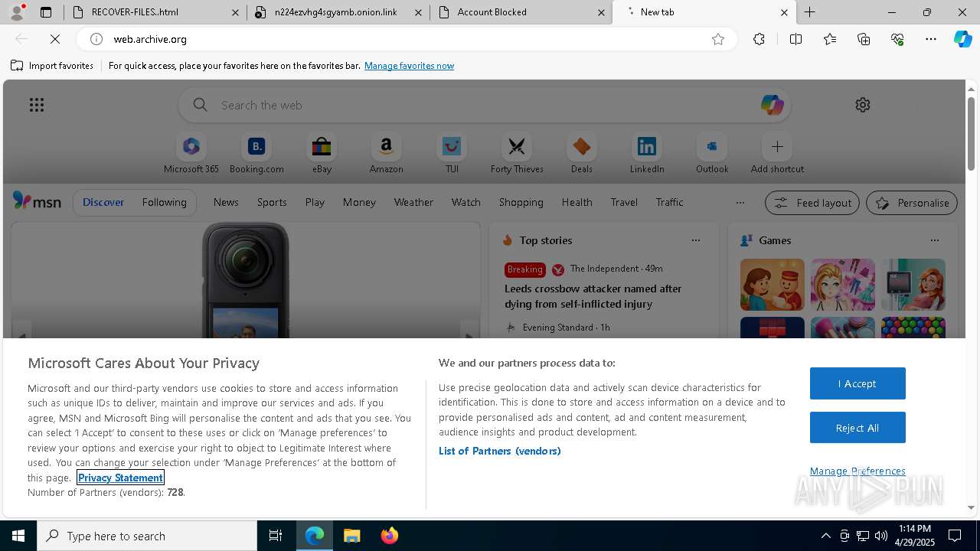Open page settings gear icon
980x551 pixels.
tap(863, 105)
